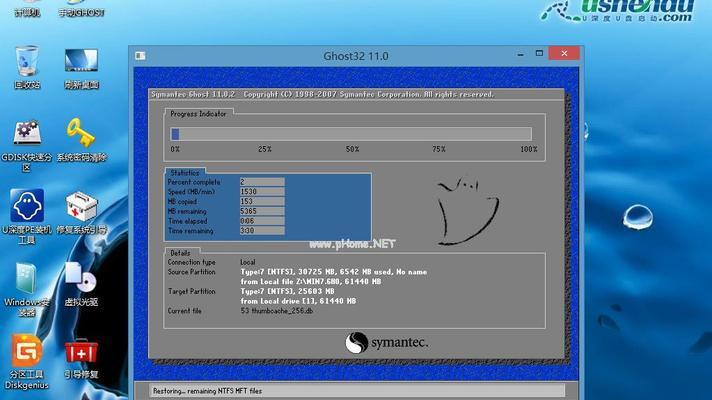Select the 系统密码清除 golden key icon
Viewport: 712px width, 400px height.
click(81, 134)
